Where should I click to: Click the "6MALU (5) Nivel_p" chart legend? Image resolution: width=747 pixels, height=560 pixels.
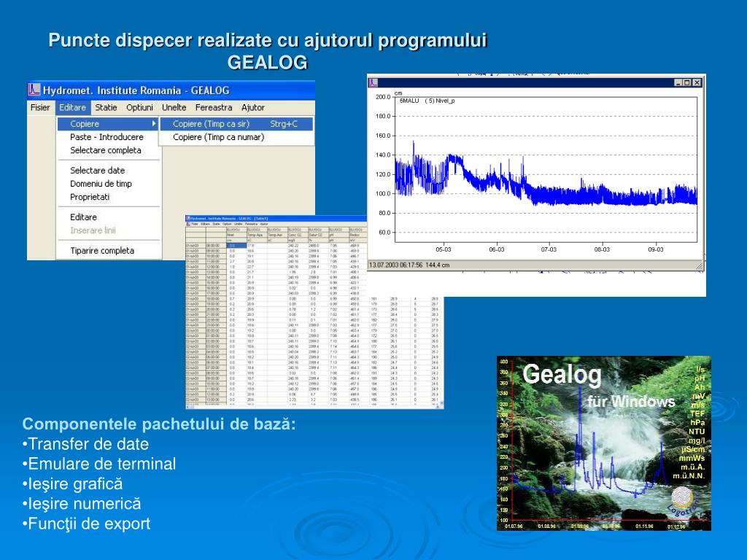point(427,101)
